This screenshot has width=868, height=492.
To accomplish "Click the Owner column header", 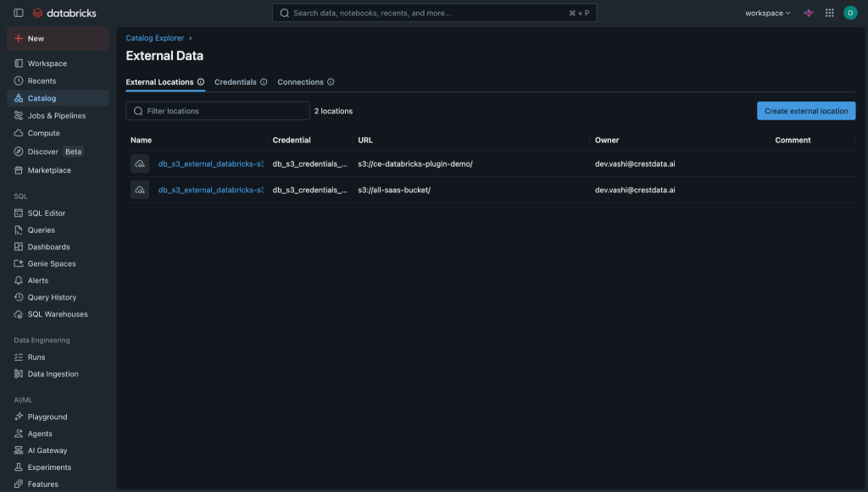I will (607, 141).
